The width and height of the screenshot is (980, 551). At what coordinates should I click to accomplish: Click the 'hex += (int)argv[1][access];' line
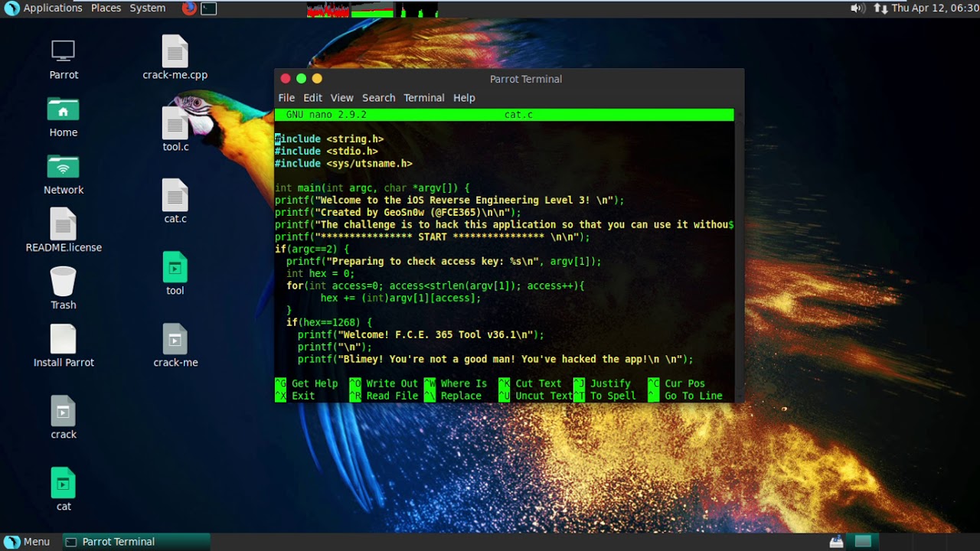pyautogui.click(x=400, y=298)
